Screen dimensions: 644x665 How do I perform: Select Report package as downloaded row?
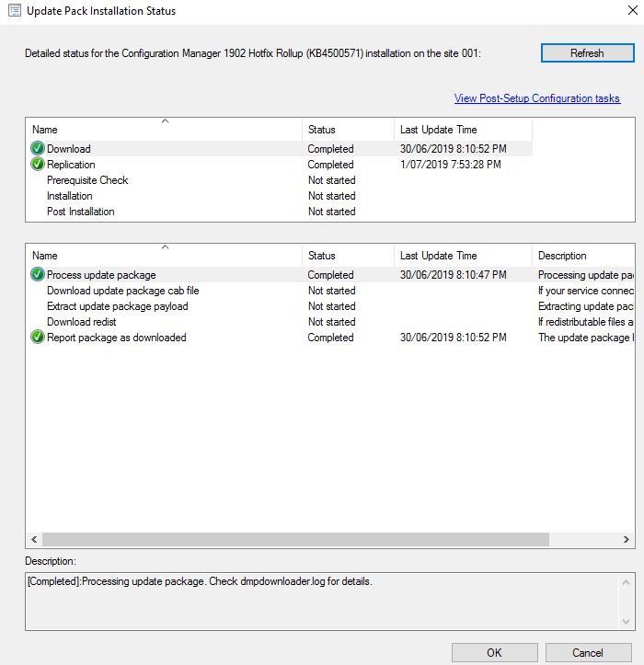331,338
